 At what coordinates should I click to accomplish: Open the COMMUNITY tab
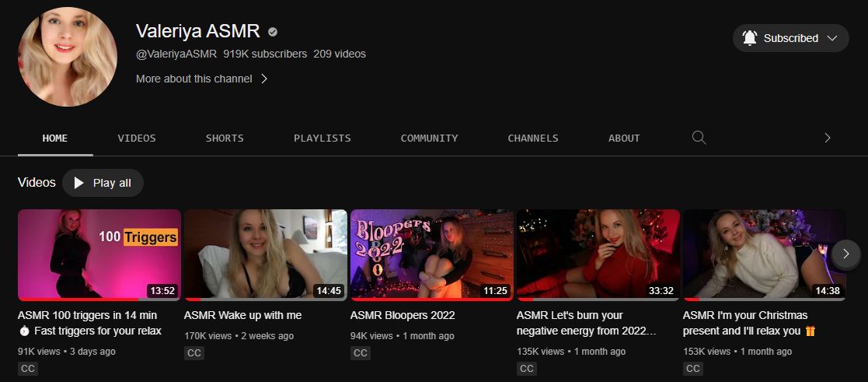[x=430, y=138]
